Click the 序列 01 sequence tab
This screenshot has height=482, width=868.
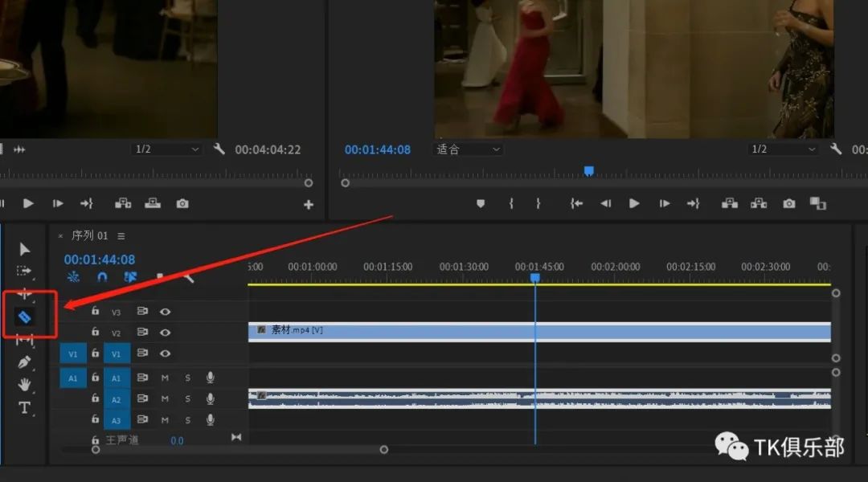tap(89, 236)
